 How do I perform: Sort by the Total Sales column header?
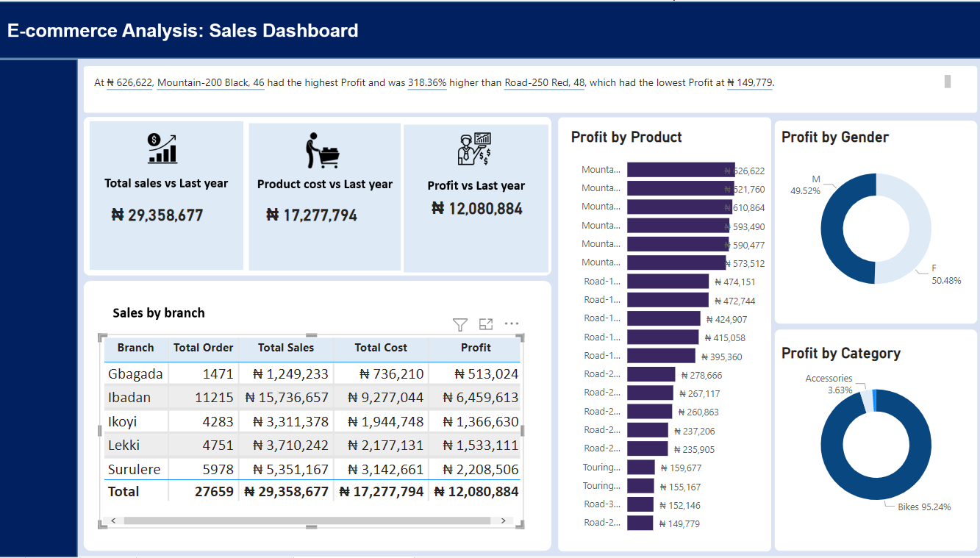coord(286,348)
